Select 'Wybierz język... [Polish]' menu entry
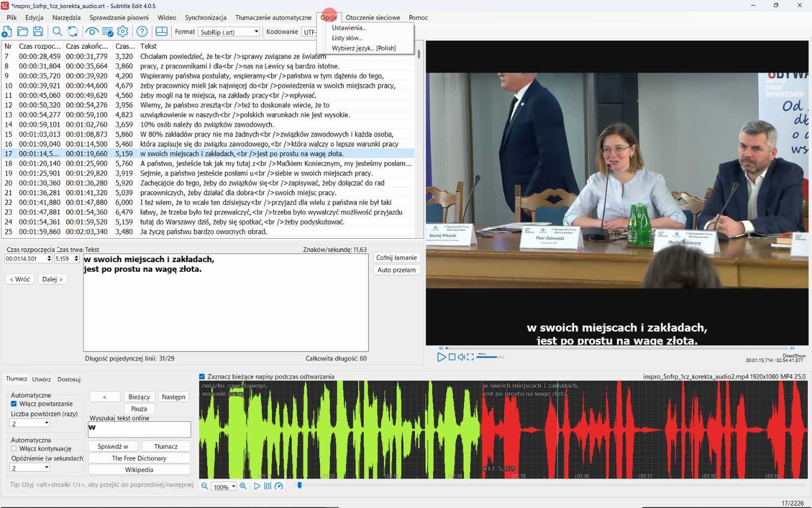812x508 pixels. point(364,48)
